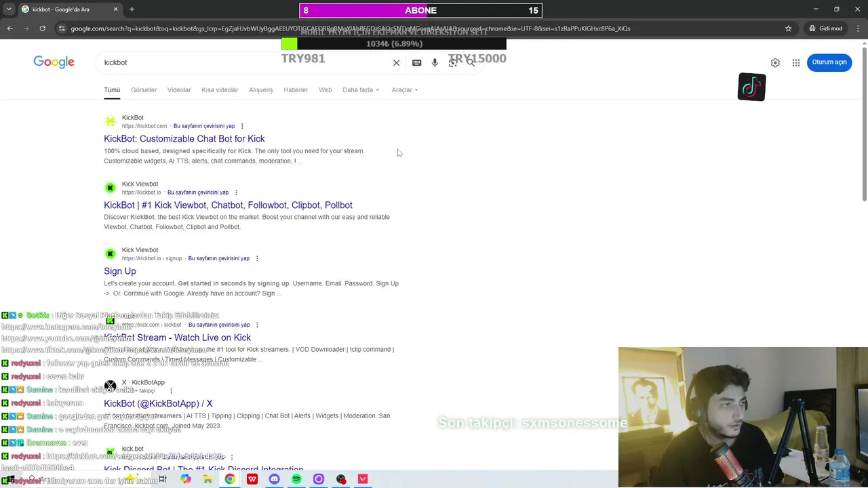The height and width of the screenshot is (488, 868).
Task: Open WPS Office from the taskbar
Action: click(x=252, y=479)
